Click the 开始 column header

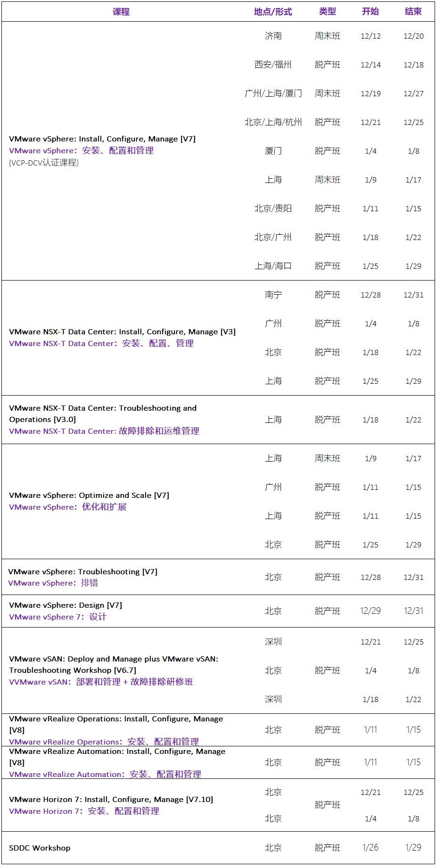click(x=370, y=11)
